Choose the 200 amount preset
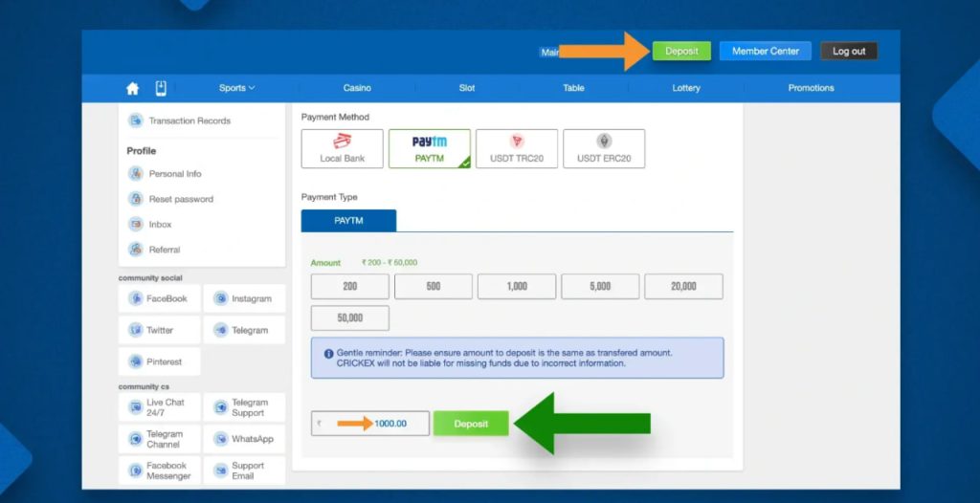 pos(350,286)
